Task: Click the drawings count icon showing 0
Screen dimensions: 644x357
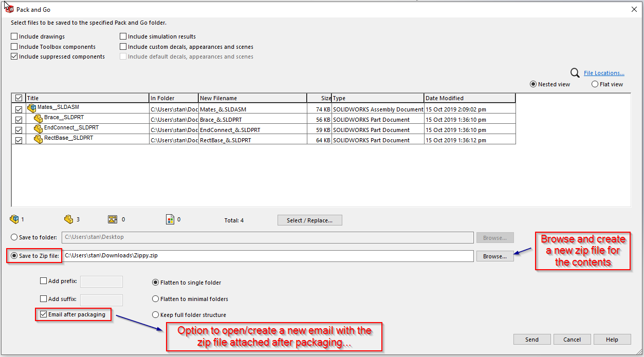Action: click(113, 219)
